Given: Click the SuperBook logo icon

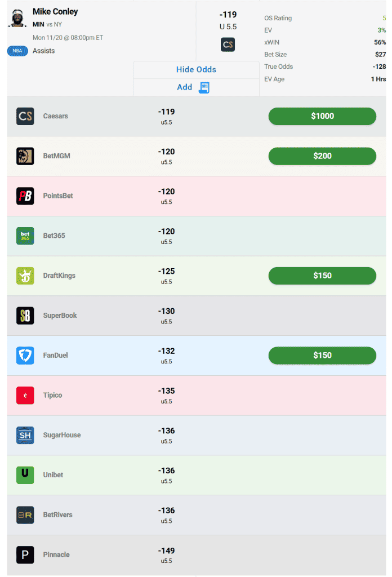Looking at the screenshot, I should point(25,316).
